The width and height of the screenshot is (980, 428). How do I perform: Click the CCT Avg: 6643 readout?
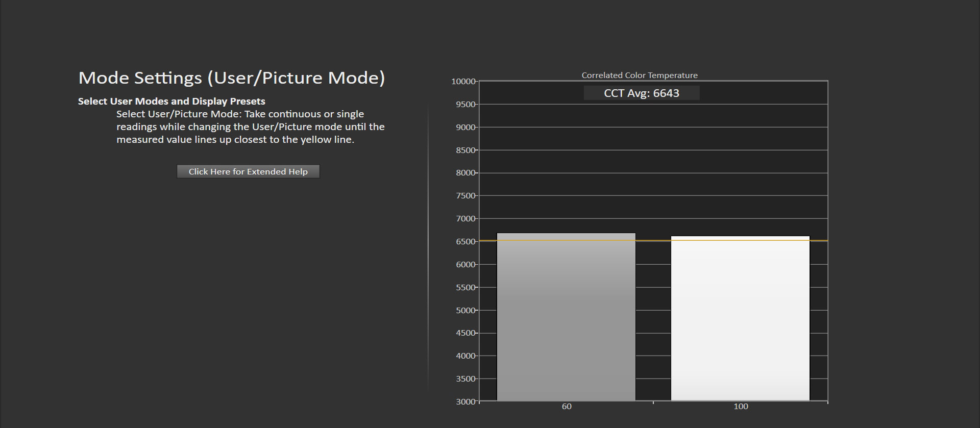(x=641, y=93)
